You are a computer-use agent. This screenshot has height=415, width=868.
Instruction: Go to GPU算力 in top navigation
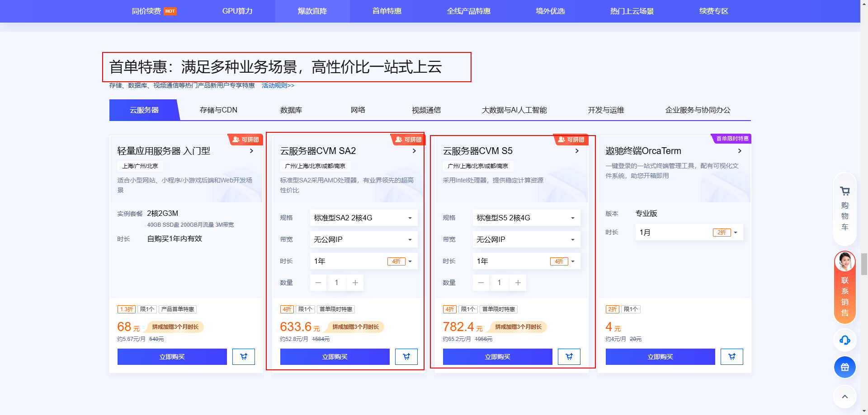tap(237, 11)
